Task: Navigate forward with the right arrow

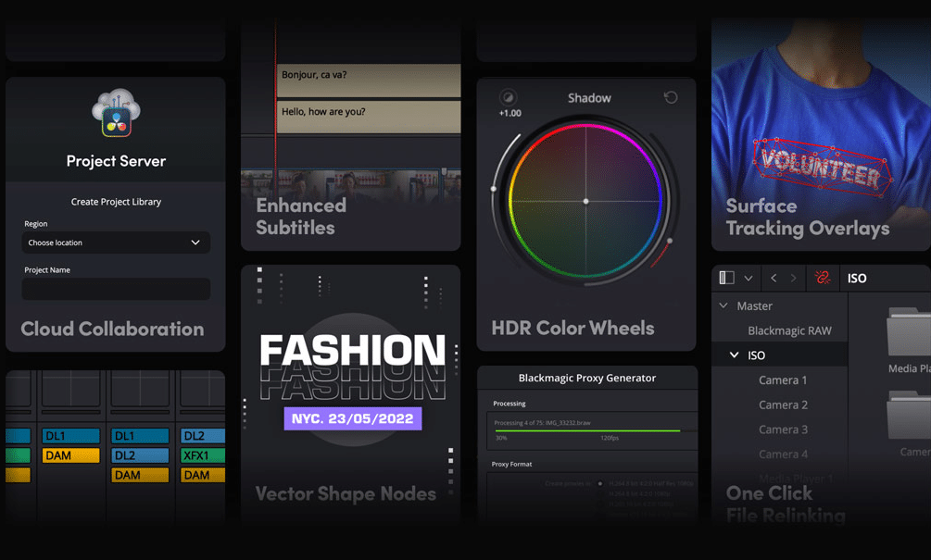Action: click(x=794, y=278)
